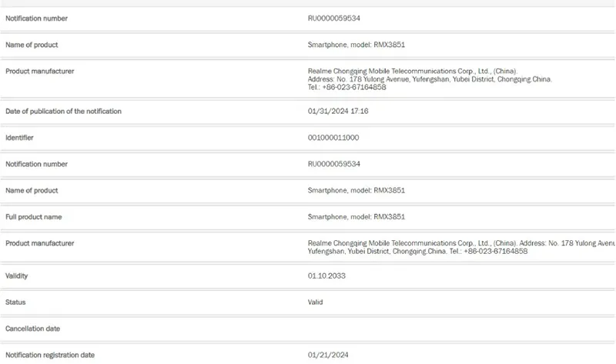Viewport: 616px width, 364px height.
Task: Click the Identifier value 001000011000
Action: (333, 138)
